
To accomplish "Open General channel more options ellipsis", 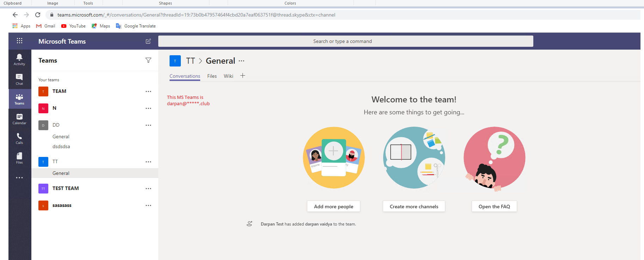I will click(241, 61).
